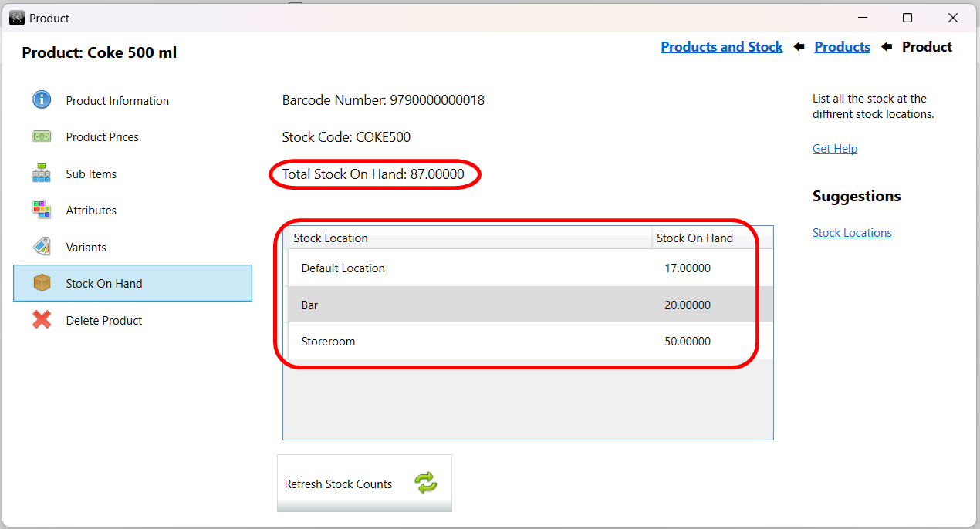
Task: Click the Barcode Number 9790000000018 text
Action: [384, 100]
